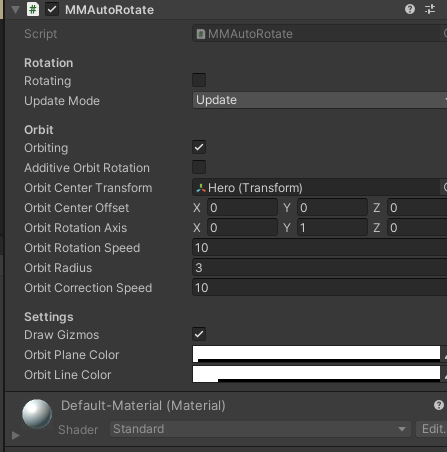Open MMAutoRotate help reference icon
The image size is (447, 452).
coord(410,9)
